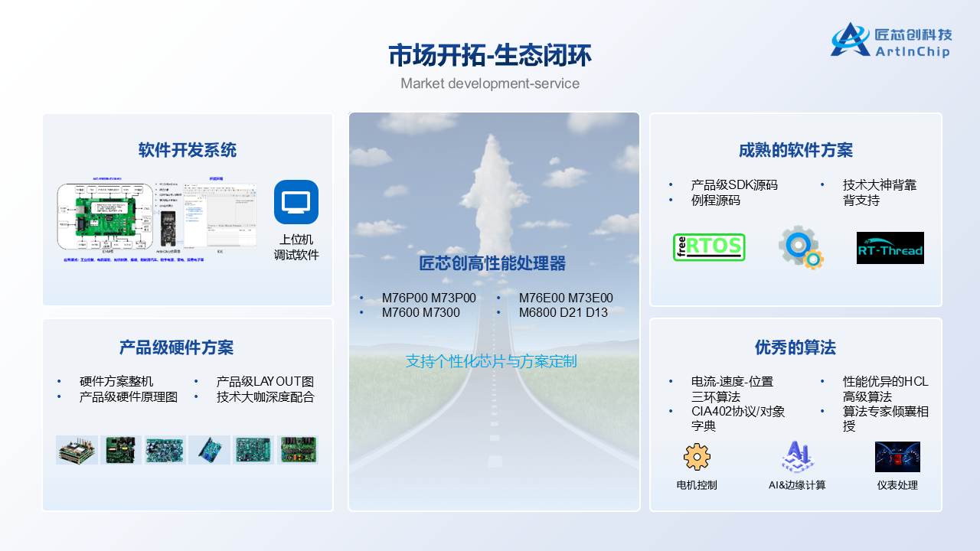The height and width of the screenshot is (551, 980).
Task: Click the RT-Thread logo
Action: 890,248
